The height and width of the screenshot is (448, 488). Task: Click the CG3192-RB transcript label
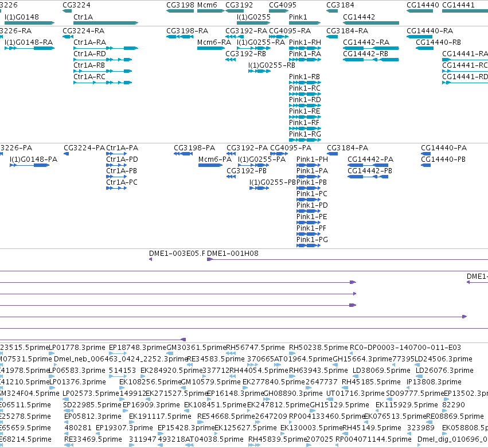pyautogui.click(x=246, y=54)
